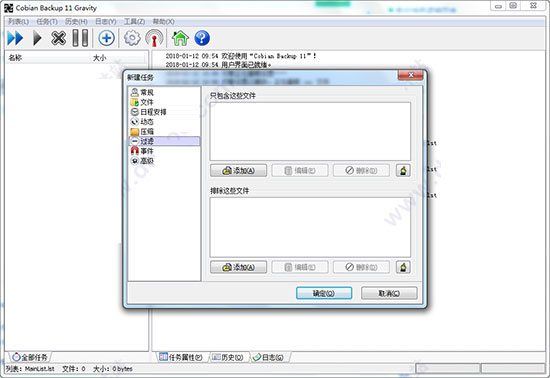Click the New task plus icon
Screen dimensions: 550x378
pyautogui.click(x=106, y=38)
